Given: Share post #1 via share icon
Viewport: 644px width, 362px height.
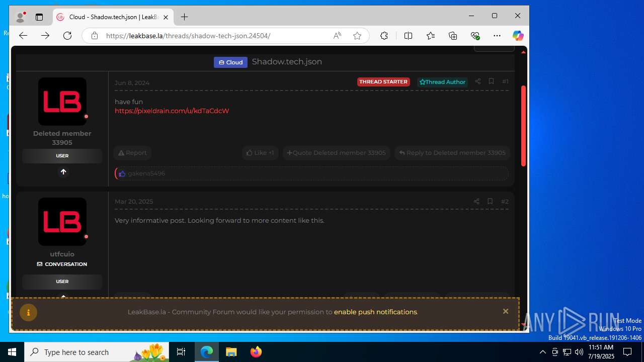Looking at the screenshot, I should [477, 81].
